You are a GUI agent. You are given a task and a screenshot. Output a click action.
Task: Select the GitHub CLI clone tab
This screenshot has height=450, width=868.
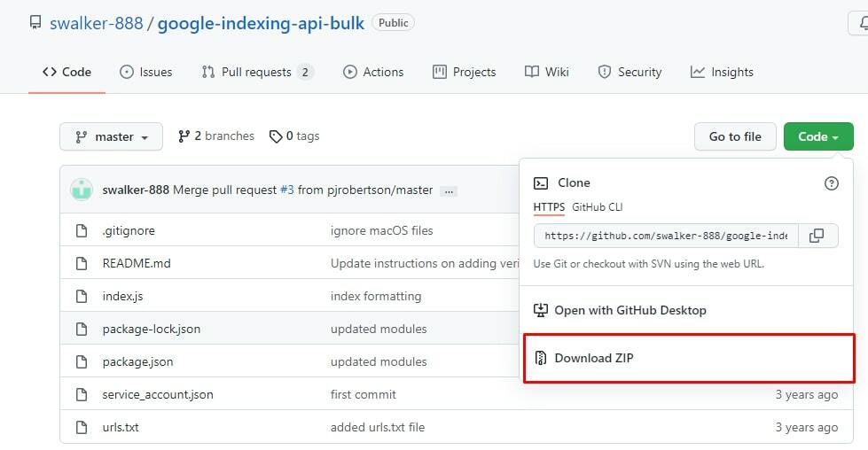coord(598,207)
